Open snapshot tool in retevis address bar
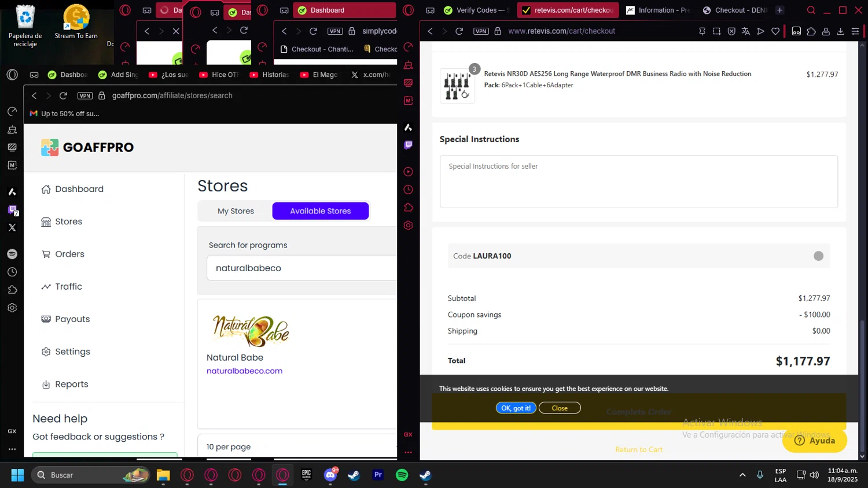The width and height of the screenshot is (868, 488). (716, 31)
